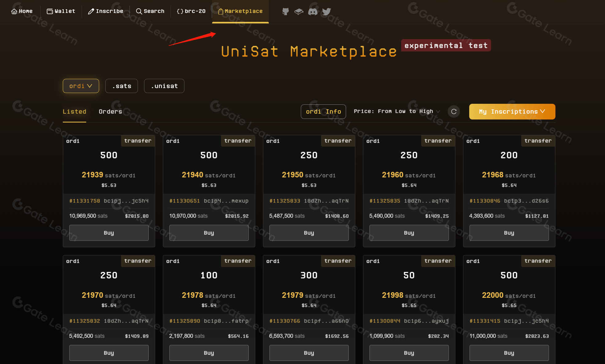Image resolution: width=605 pixels, height=364 pixels.
Task: Open inscription #11330846 link
Action: click(485, 201)
